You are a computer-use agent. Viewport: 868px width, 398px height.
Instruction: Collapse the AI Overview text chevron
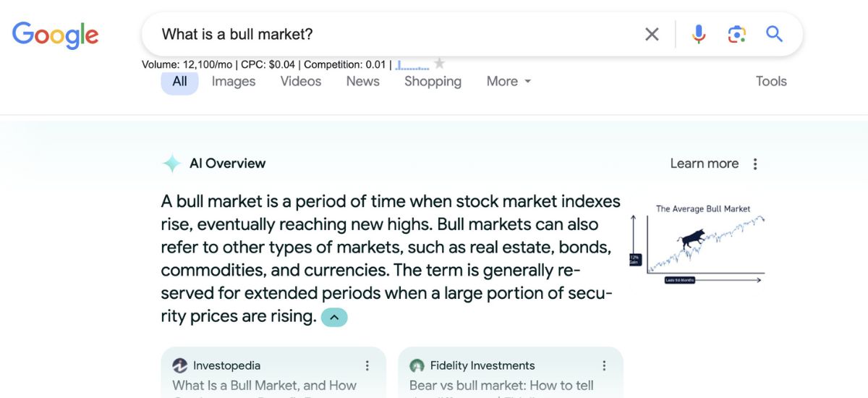point(334,317)
